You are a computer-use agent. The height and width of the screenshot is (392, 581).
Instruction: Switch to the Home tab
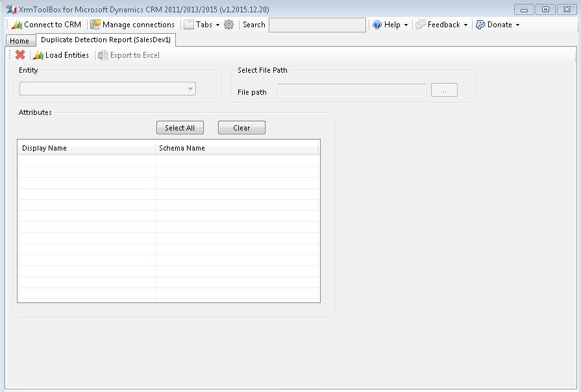coord(19,41)
